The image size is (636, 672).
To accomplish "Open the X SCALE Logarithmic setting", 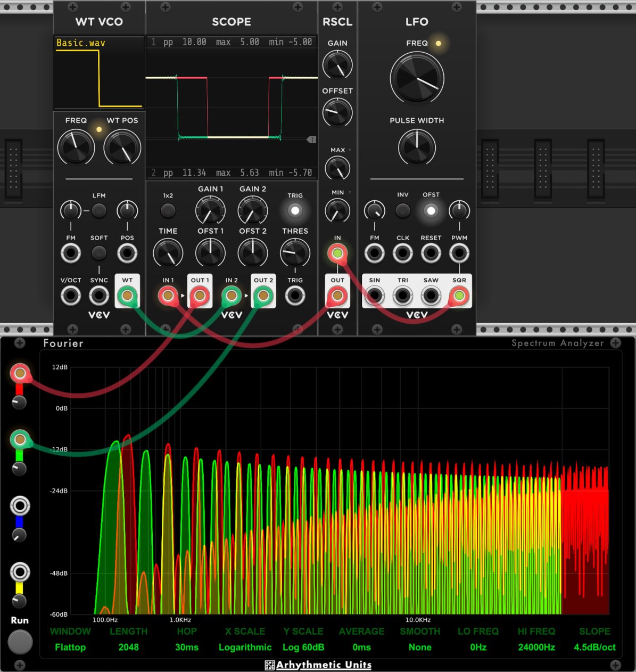I will 245,639.
